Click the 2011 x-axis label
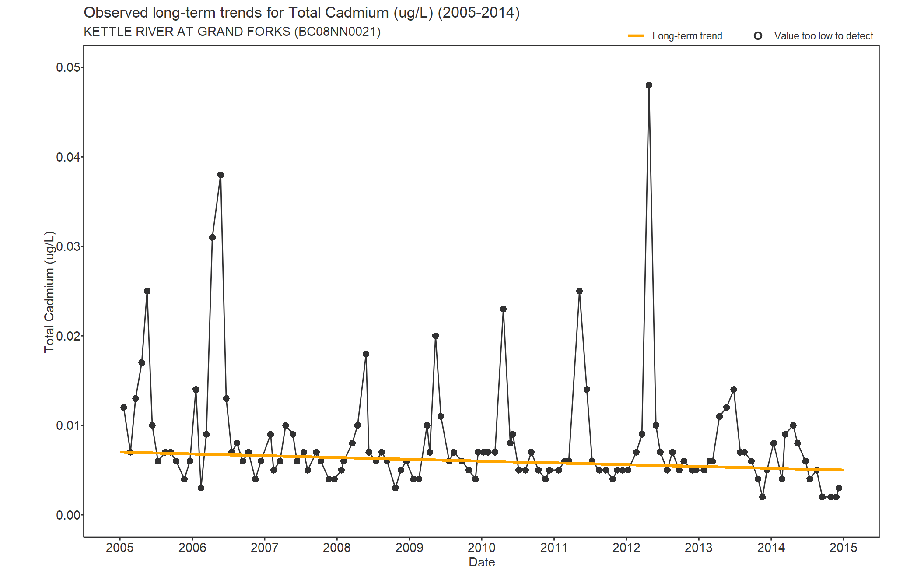Screen dimensions: 924x573 tap(554, 548)
